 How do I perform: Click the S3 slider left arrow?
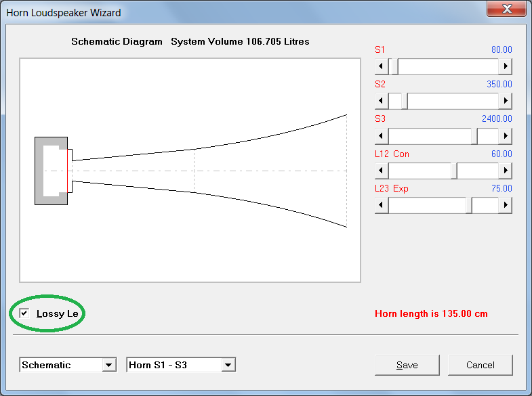(x=382, y=136)
